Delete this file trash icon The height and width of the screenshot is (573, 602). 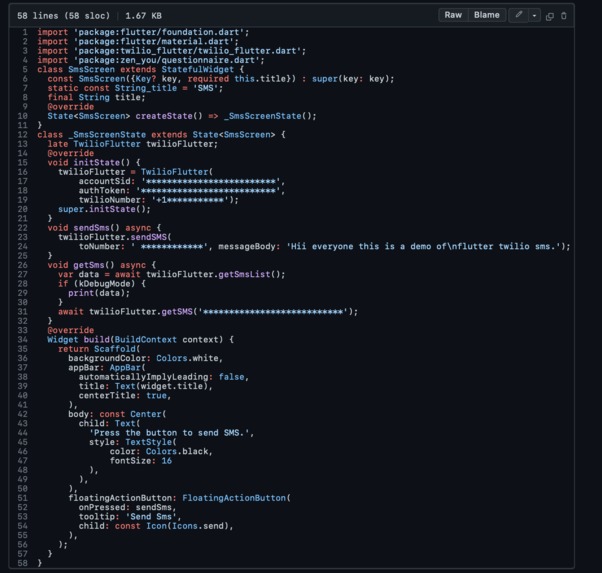click(x=564, y=16)
